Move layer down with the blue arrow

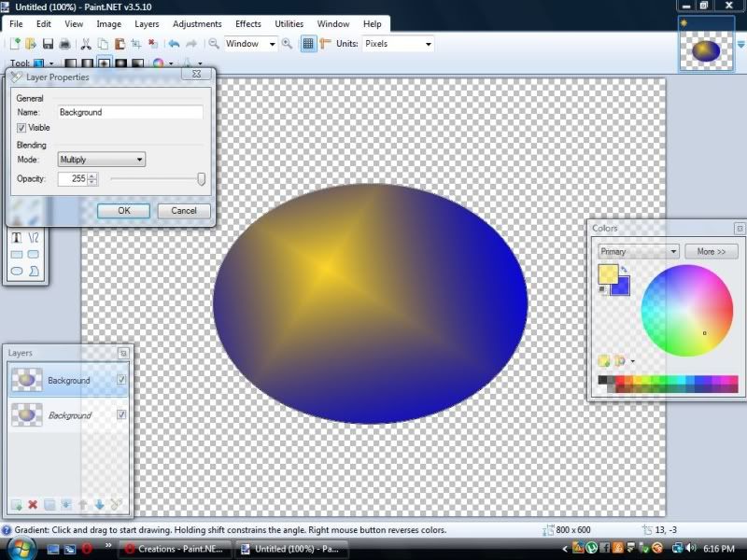pos(99,505)
